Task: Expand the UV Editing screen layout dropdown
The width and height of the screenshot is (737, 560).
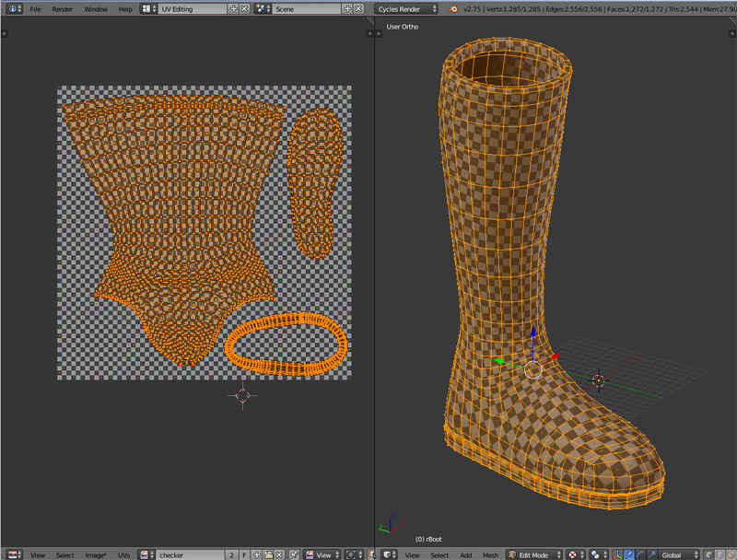Action: (x=149, y=8)
